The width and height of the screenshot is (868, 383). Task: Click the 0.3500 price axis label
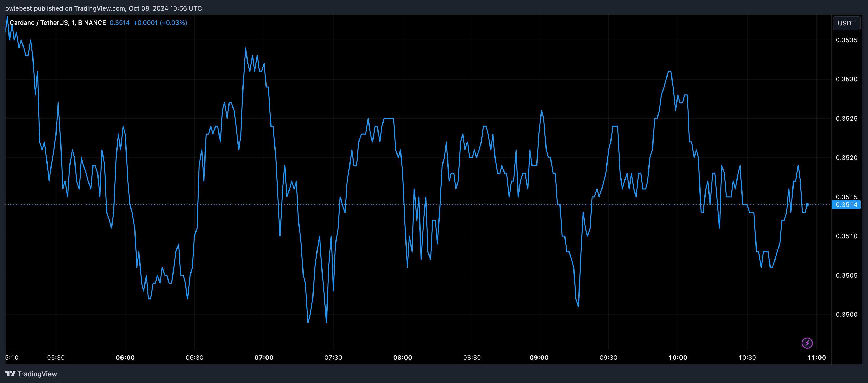pos(846,314)
